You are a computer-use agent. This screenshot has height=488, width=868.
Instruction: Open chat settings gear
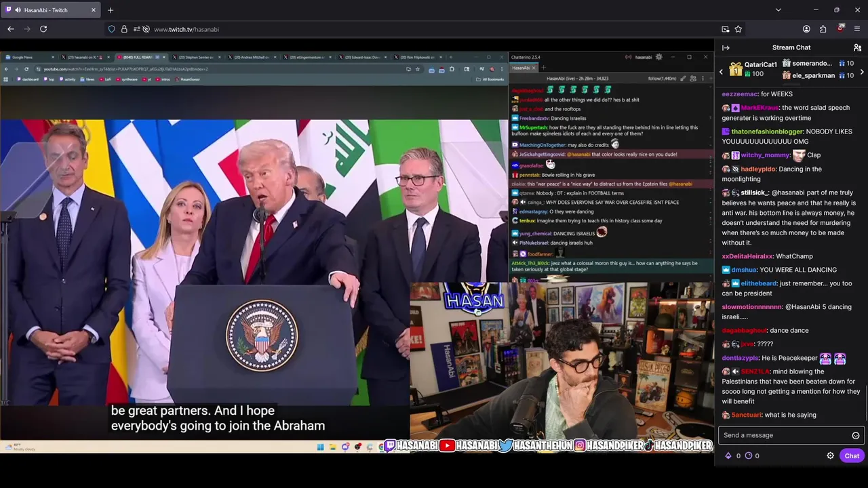click(x=830, y=455)
